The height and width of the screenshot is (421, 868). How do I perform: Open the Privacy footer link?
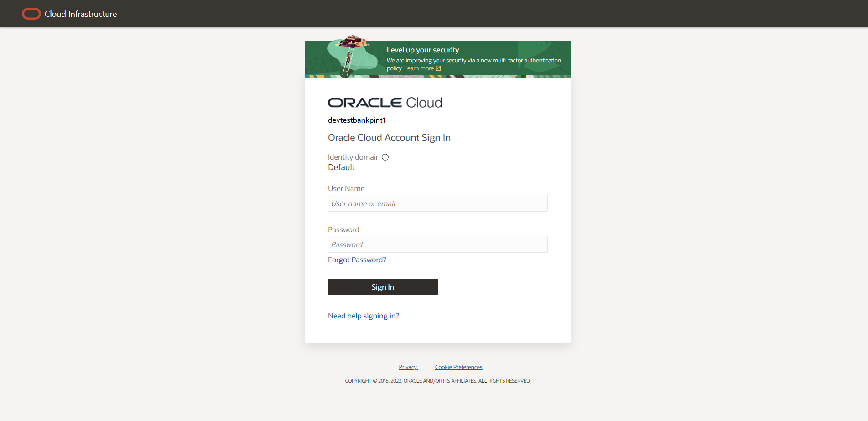(408, 367)
